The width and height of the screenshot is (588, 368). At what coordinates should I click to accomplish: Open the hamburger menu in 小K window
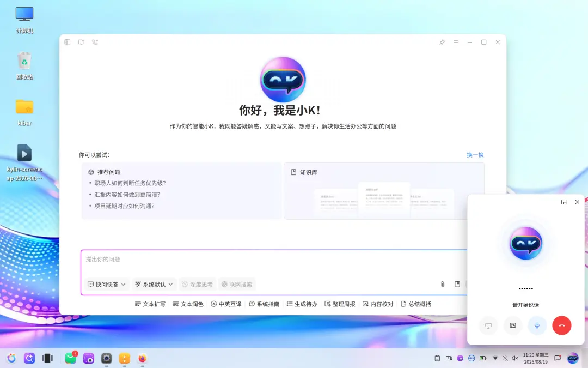(x=456, y=42)
